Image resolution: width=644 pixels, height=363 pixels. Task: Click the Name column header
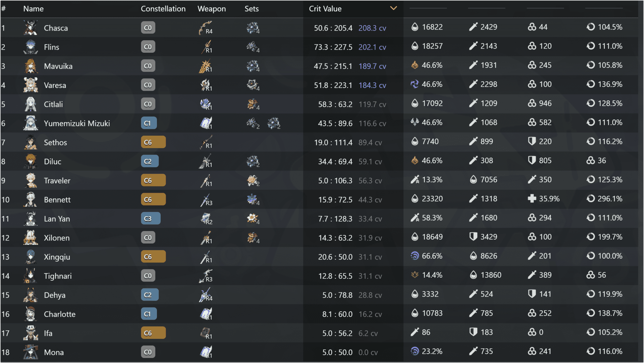click(x=33, y=9)
